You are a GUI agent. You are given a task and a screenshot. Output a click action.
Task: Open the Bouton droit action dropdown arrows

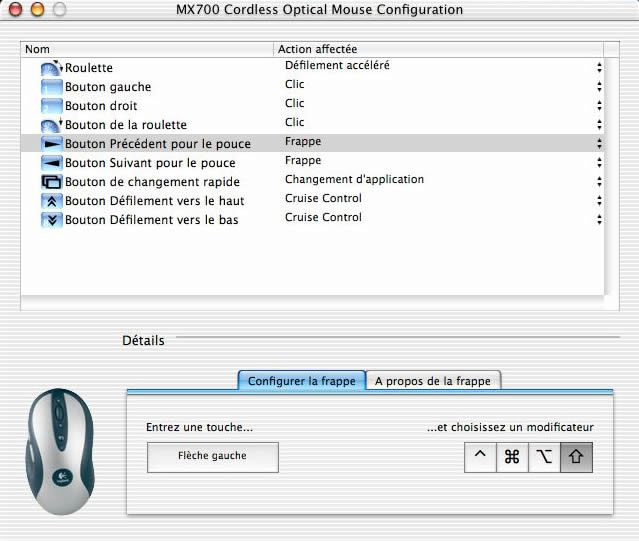pos(599,106)
